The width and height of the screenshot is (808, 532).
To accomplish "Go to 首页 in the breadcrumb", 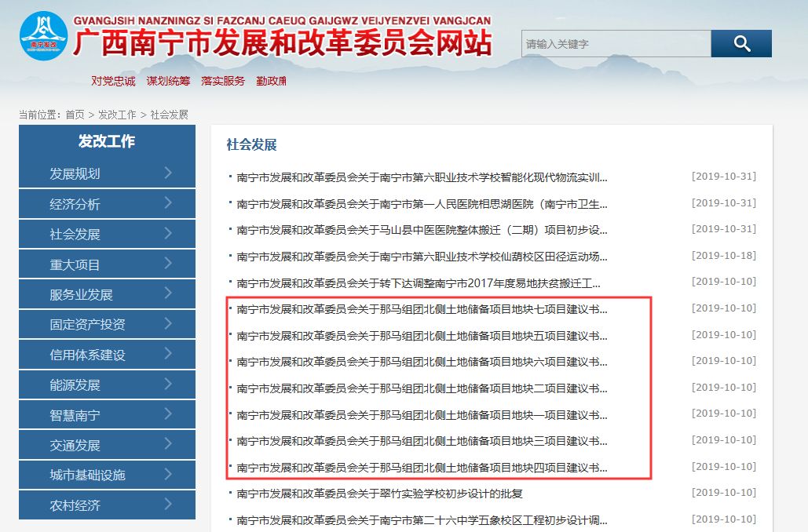I will click(x=75, y=115).
